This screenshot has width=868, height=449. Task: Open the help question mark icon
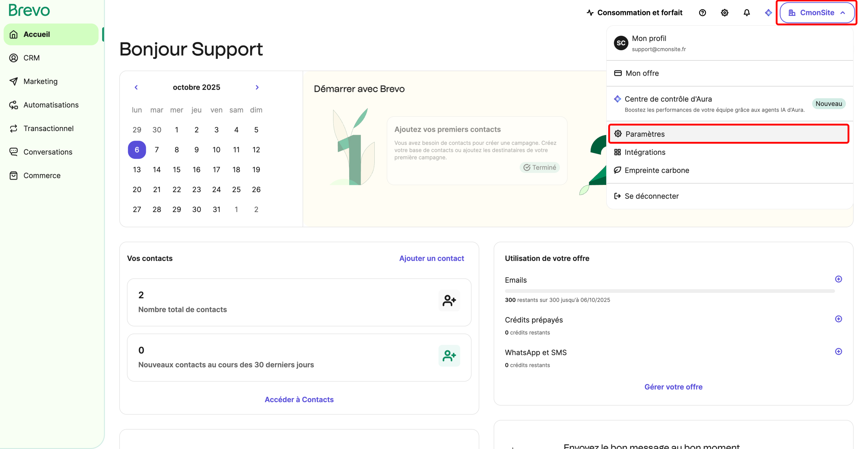(x=702, y=13)
